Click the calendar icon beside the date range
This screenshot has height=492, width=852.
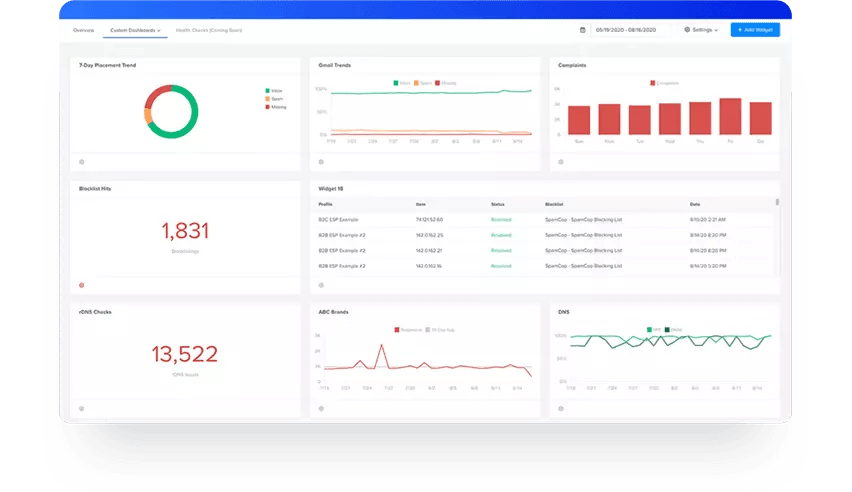pyautogui.click(x=582, y=30)
